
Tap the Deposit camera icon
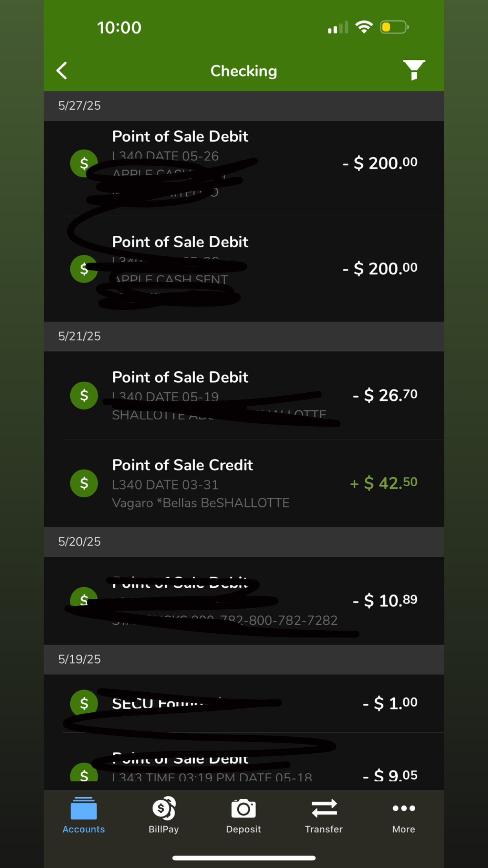click(244, 808)
